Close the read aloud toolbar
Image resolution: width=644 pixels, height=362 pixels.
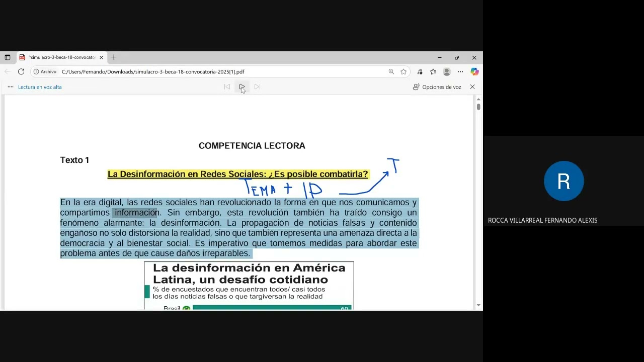(472, 87)
